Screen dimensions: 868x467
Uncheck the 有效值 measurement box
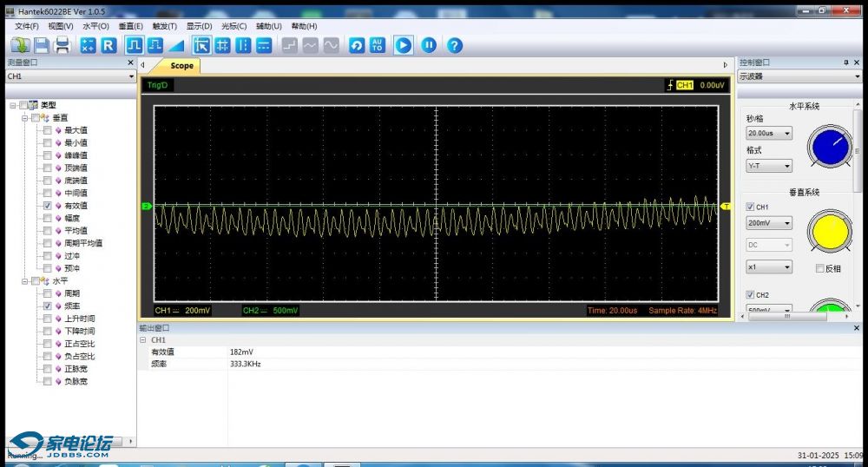click(x=48, y=205)
